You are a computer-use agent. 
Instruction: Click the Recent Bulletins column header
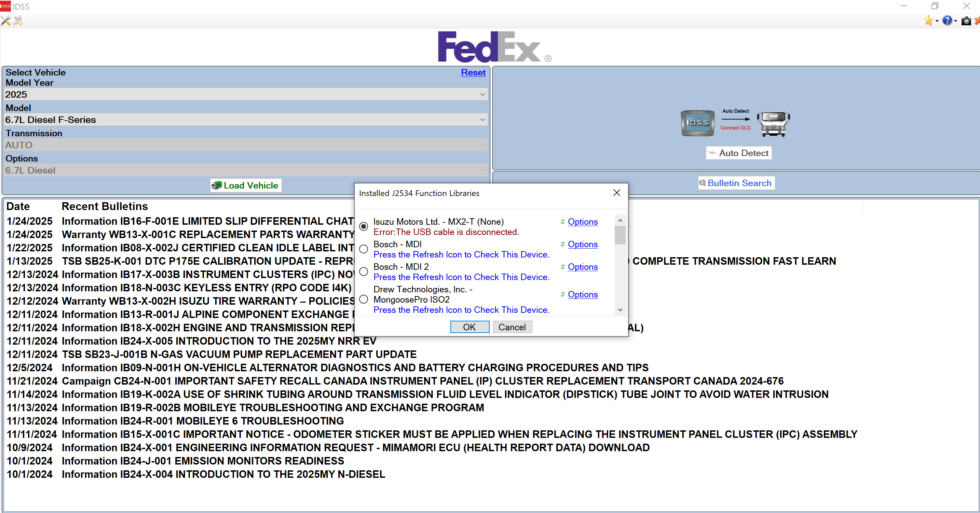pos(105,206)
